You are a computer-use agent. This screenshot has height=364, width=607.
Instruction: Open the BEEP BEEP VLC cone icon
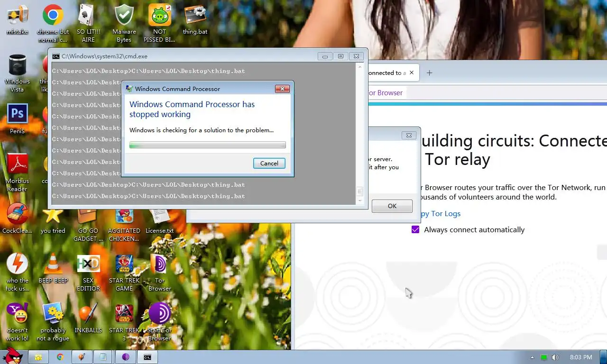tap(53, 268)
